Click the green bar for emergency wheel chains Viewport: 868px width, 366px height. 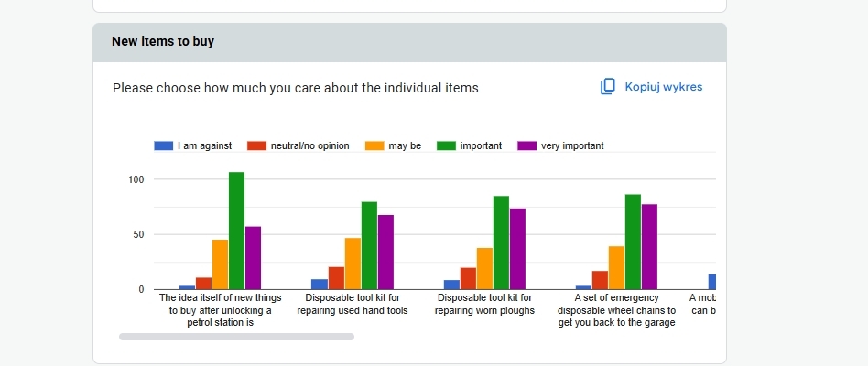(x=633, y=242)
